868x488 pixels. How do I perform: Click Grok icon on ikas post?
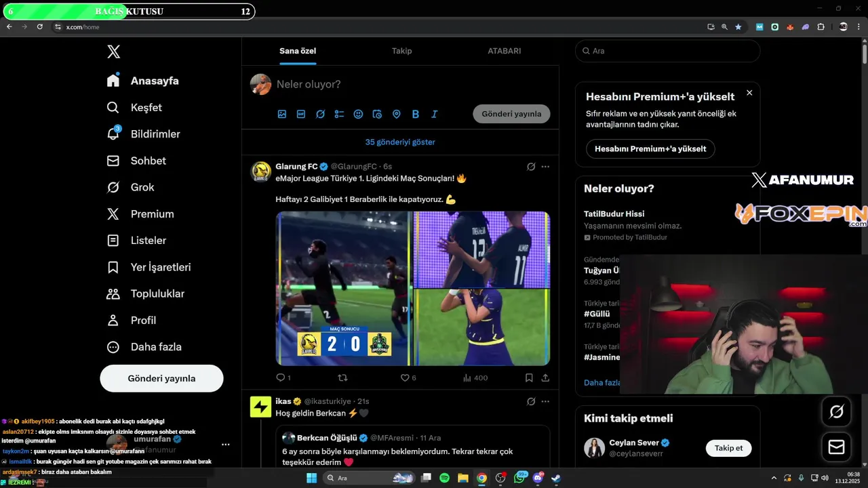(531, 401)
